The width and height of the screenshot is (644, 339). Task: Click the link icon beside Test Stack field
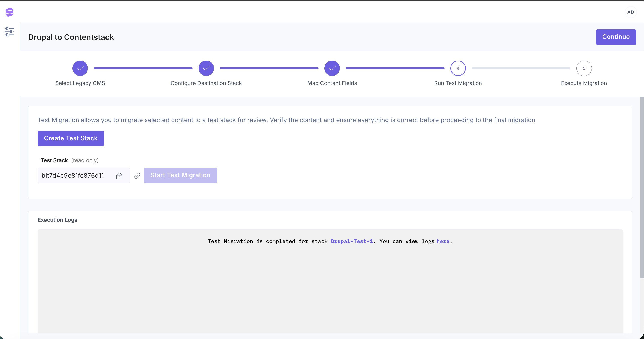tap(137, 176)
